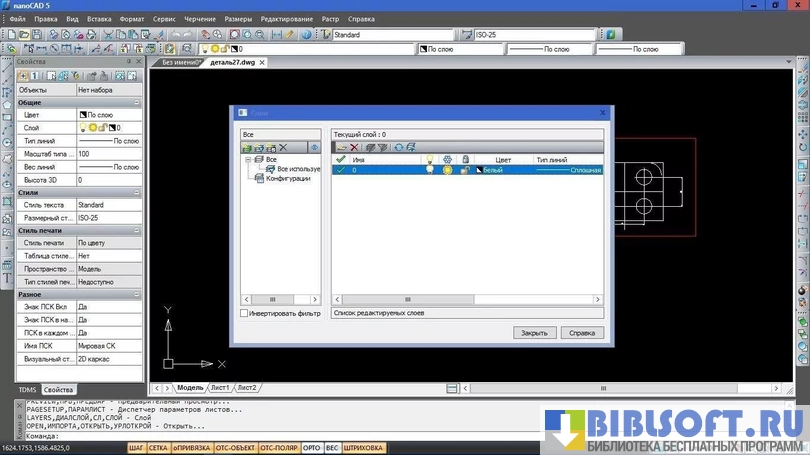Check the Инвертировать фильтр checkbox
This screenshot has height=455, width=810.
click(246, 313)
